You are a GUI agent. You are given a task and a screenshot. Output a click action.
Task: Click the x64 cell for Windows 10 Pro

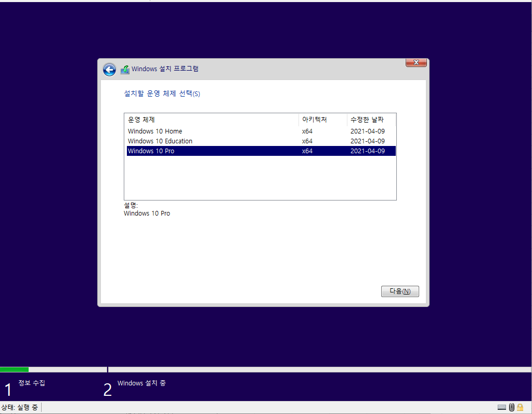[307, 151]
